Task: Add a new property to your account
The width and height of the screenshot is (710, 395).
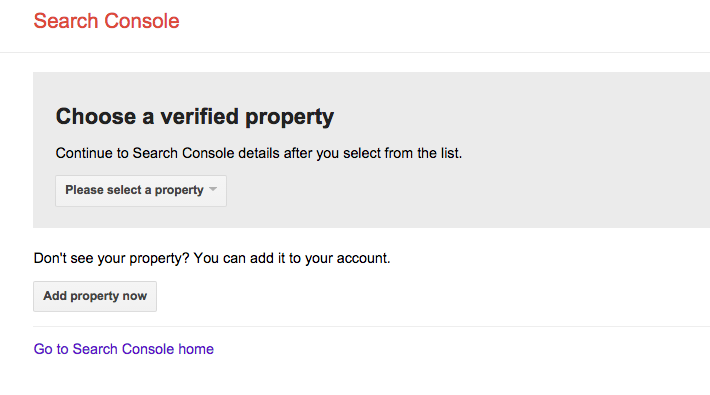Action: pyautogui.click(x=95, y=296)
